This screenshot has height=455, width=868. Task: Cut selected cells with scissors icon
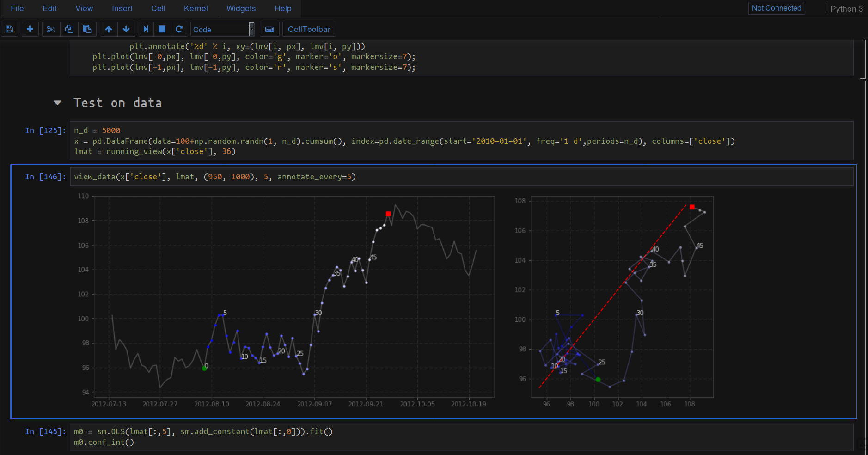tap(51, 29)
